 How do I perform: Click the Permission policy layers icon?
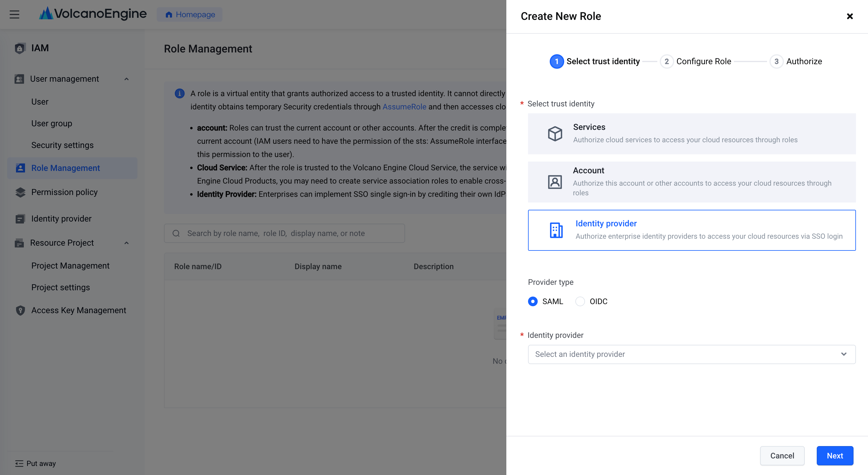click(x=20, y=192)
